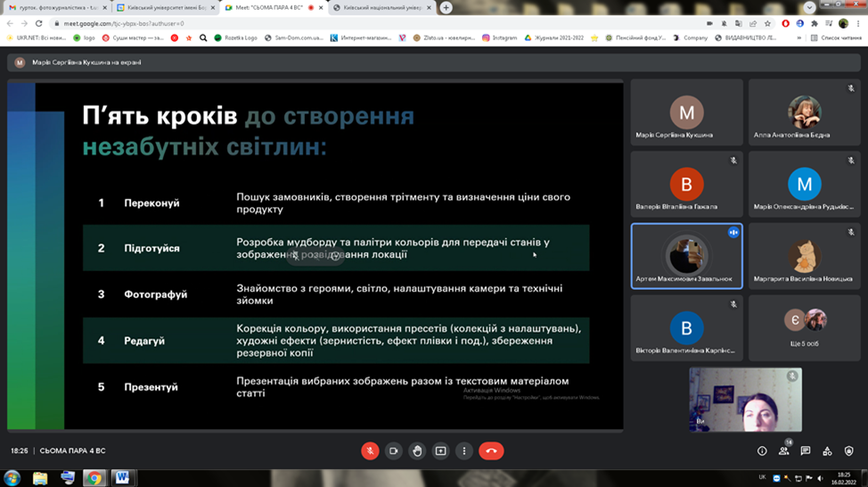Click the UK language indicator
The image size is (868, 487).
pyautogui.click(x=762, y=477)
